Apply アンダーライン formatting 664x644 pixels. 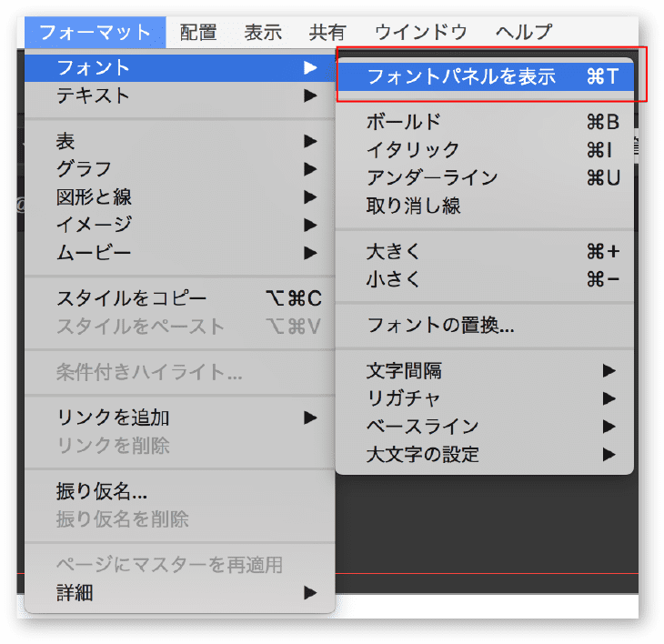click(485, 178)
